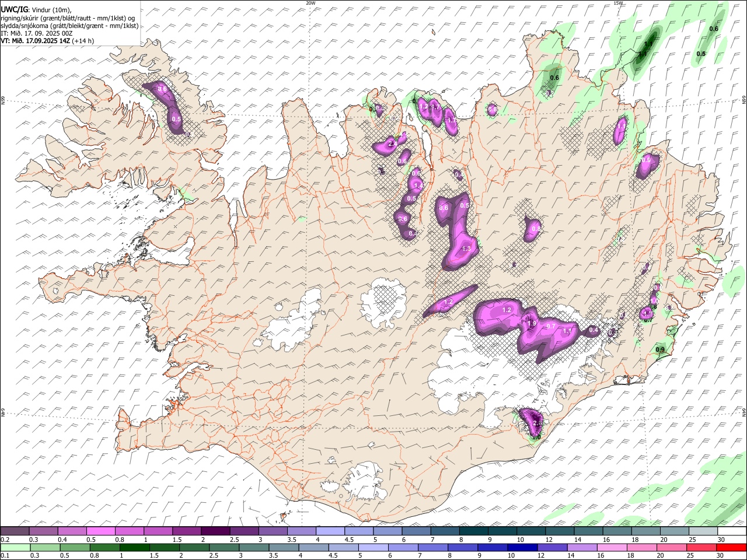Click the "VT: Mið. 17.09.2025 14Z (+14 h)" valid time
The image size is (747, 560).
(x=47, y=41)
